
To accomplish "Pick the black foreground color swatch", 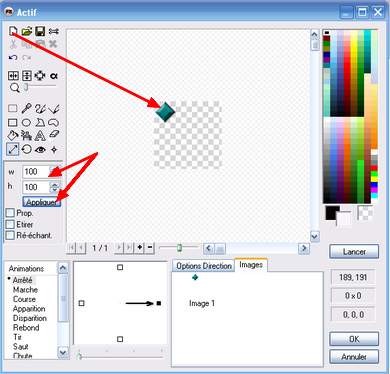I will pyautogui.click(x=332, y=213).
